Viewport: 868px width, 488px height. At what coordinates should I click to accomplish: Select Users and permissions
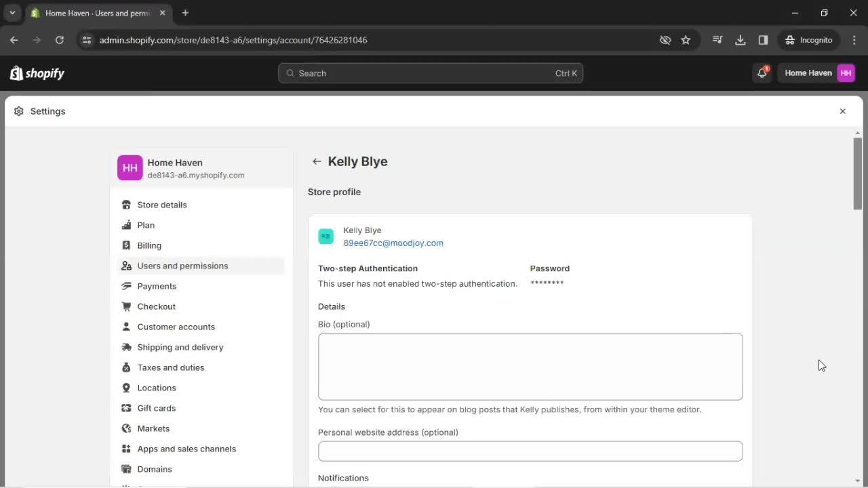(201, 266)
